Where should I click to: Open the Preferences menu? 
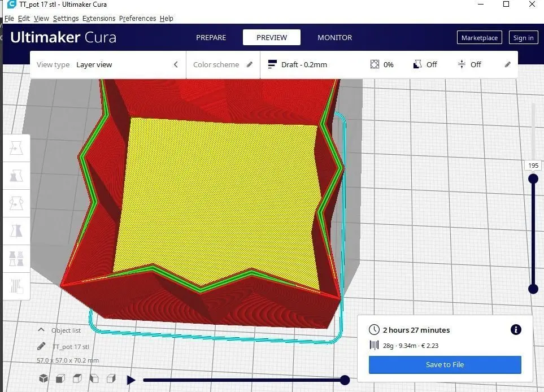pyautogui.click(x=137, y=19)
